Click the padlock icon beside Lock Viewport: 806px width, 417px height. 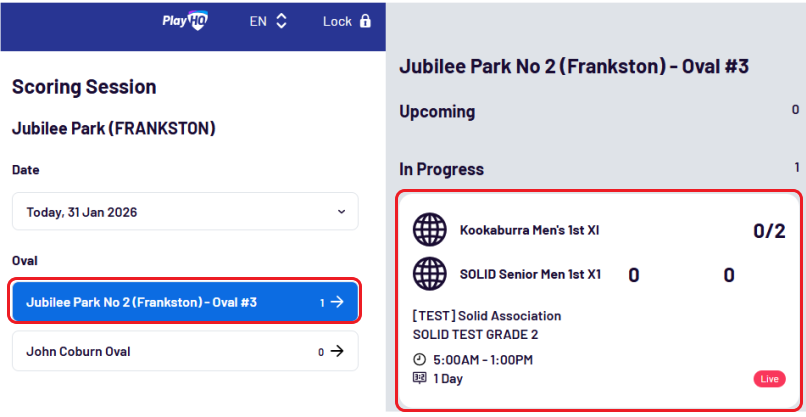click(365, 21)
